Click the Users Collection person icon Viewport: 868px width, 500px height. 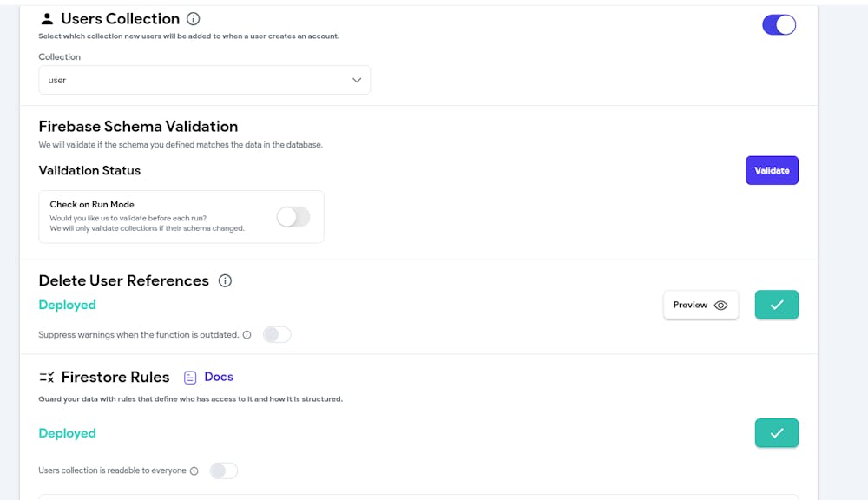47,19
